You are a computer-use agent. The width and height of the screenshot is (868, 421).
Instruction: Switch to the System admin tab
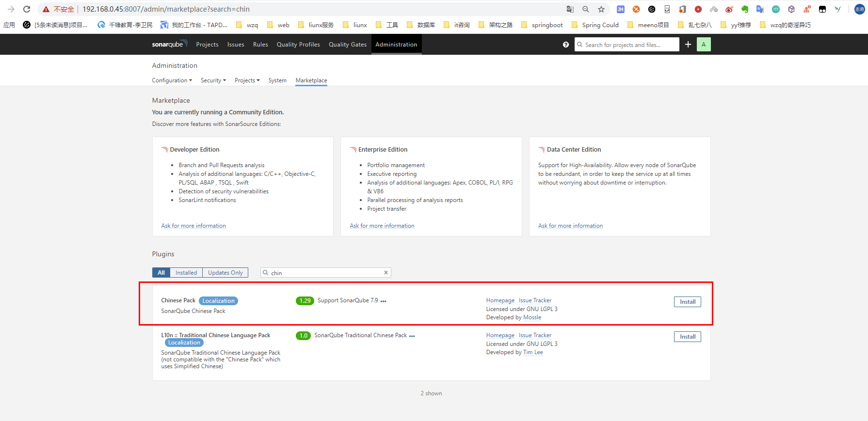tap(277, 80)
